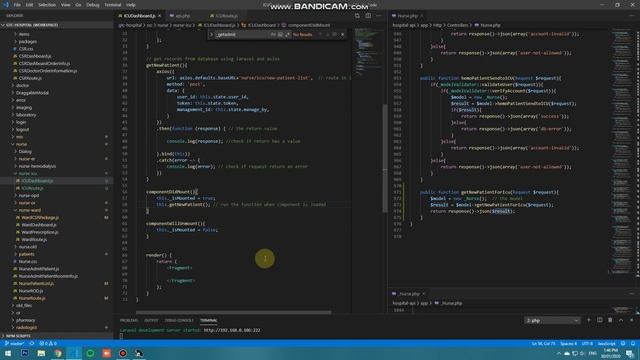
Task: Toggle match case in find widget
Action: coord(273,35)
